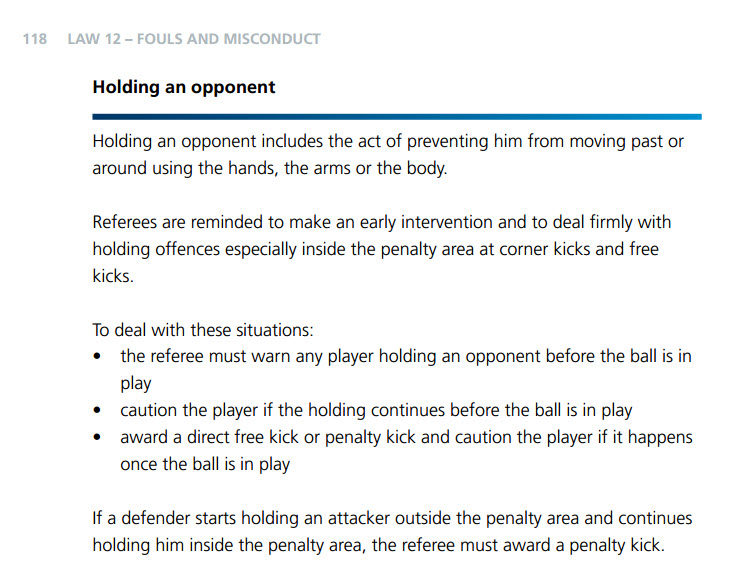Click the "Holding an opponent" heading

click(x=183, y=87)
